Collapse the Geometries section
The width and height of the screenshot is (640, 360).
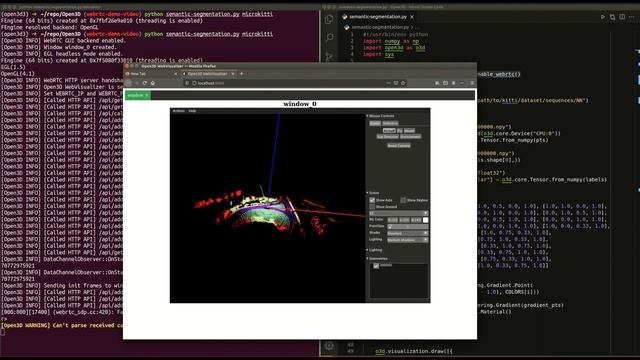click(367, 258)
